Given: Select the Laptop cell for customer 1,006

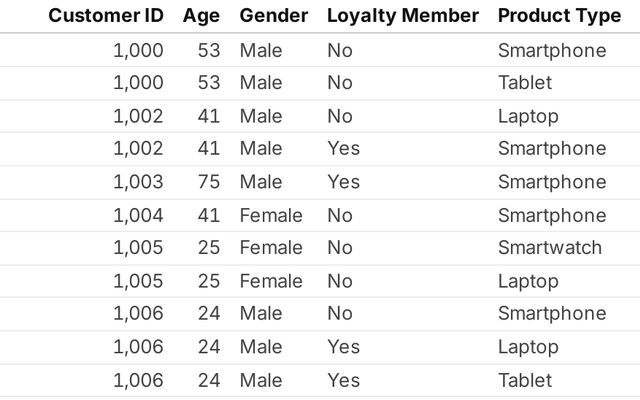Looking at the screenshot, I should tap(527, 347).
